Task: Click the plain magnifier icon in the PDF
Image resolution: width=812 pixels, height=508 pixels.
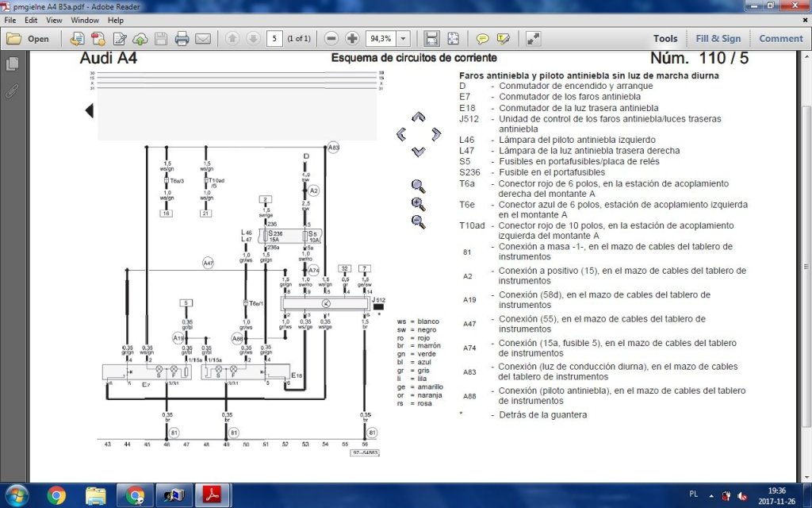Action: [419, 186]
